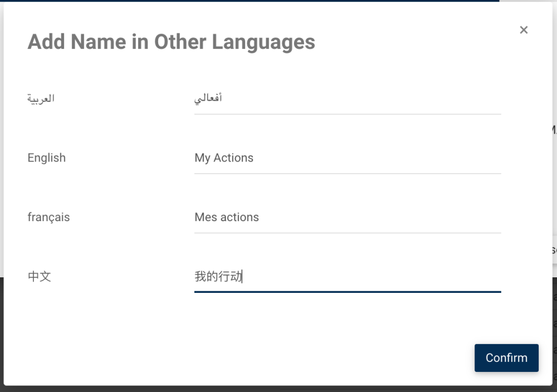Focus the English name input field

click(348, 158)
